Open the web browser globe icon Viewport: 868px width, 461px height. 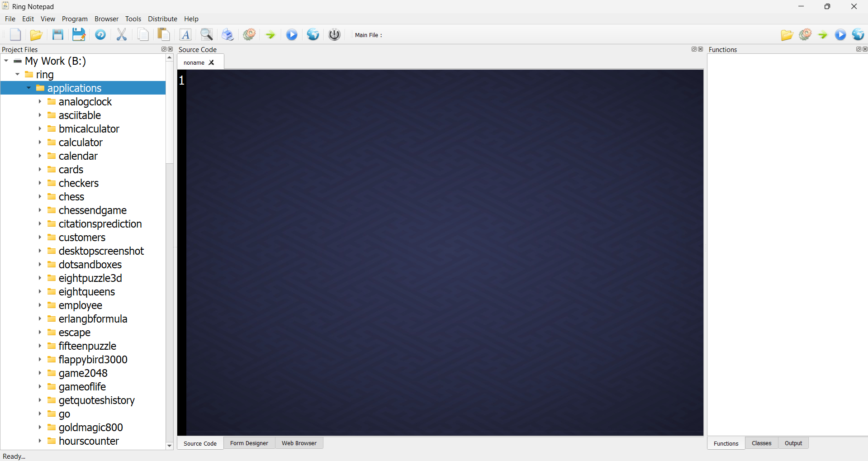(x=313, y=34)
